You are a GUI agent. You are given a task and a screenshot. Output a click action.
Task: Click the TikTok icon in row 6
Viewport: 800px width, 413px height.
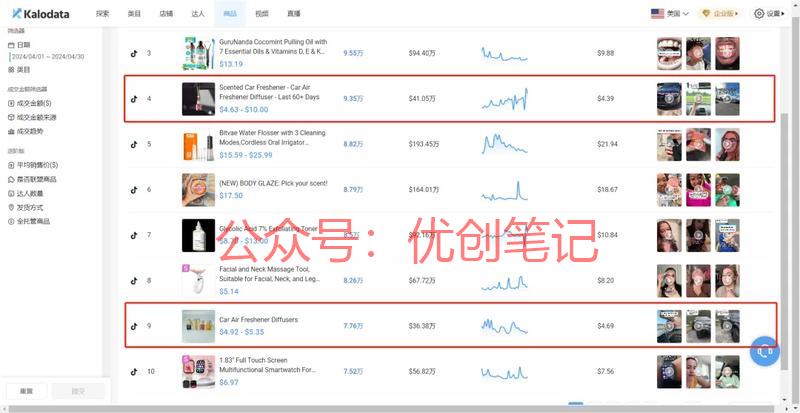coord(134,189)
